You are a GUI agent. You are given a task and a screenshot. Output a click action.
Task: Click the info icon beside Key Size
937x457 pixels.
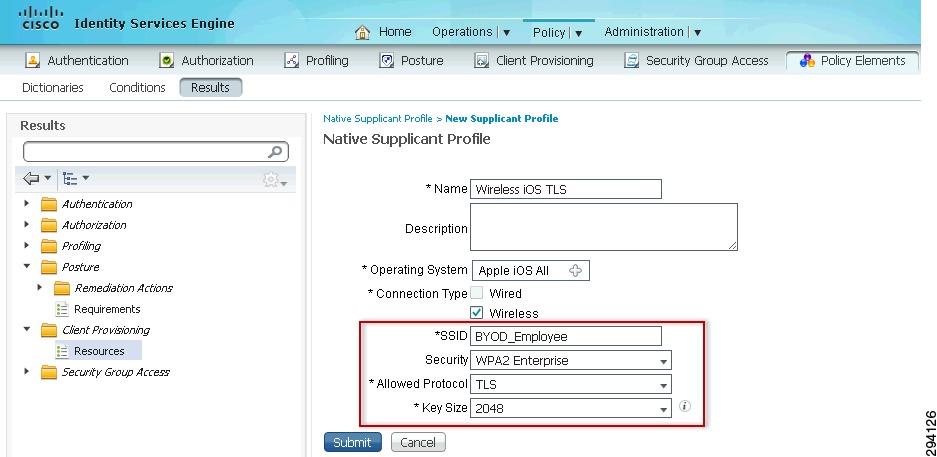tap(685, 406)
